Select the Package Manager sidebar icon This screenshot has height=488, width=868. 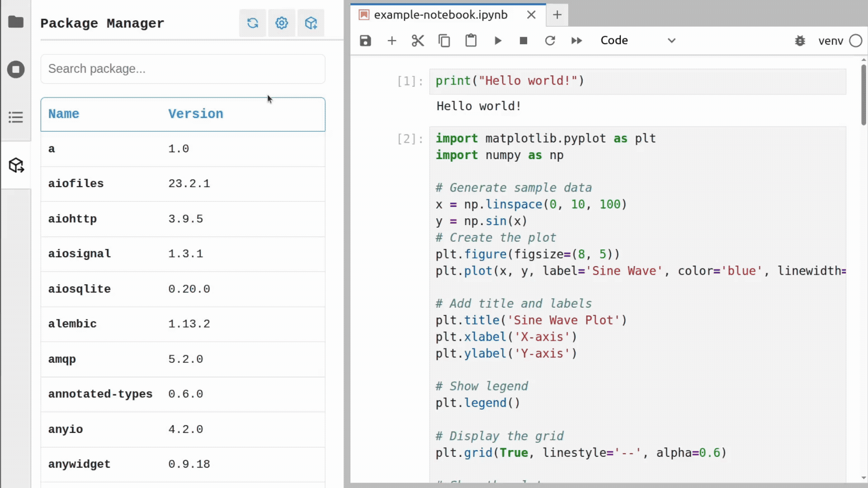pos(16,165)
